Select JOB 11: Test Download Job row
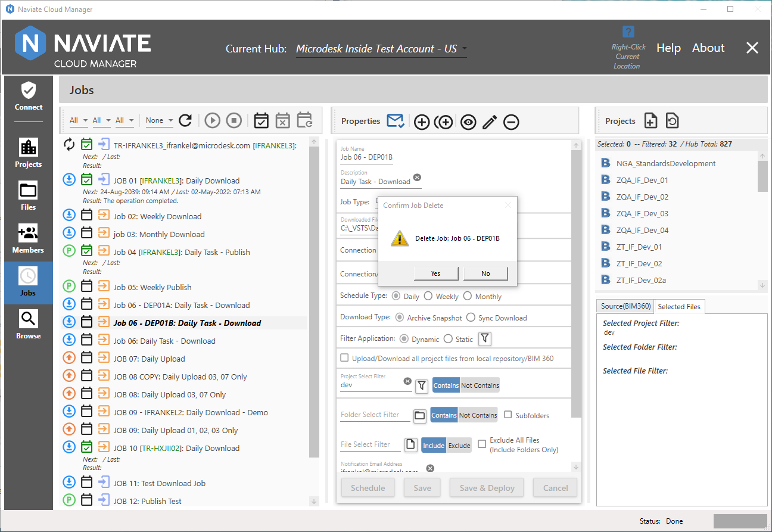 pyautogui.click(x=185, y=483)
